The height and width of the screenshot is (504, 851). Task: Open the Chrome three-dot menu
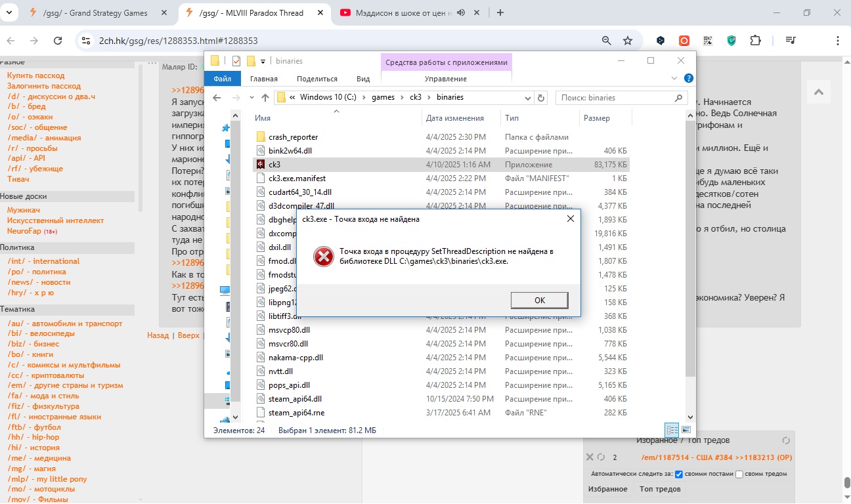coord(837,41)
